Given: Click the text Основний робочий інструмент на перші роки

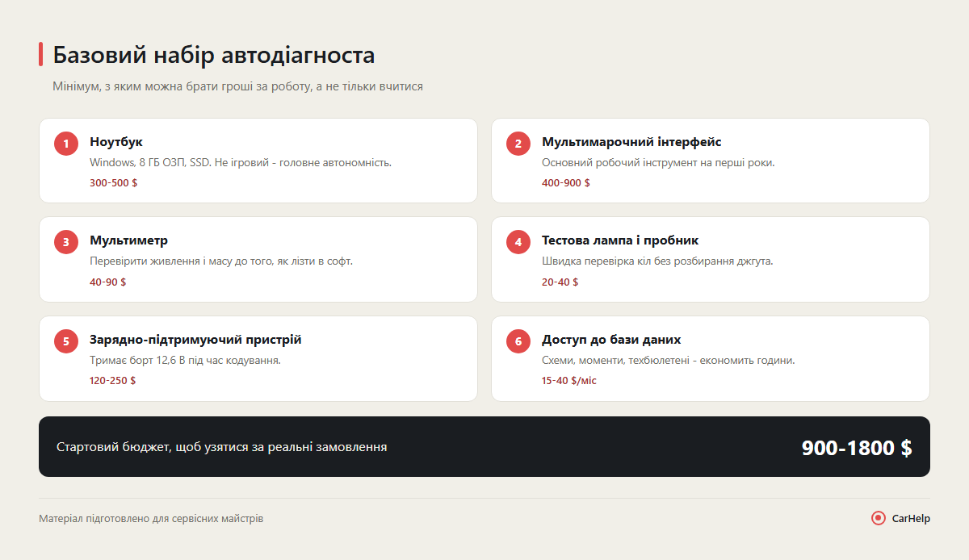Looking at the screenshot, I should [658, 163].
